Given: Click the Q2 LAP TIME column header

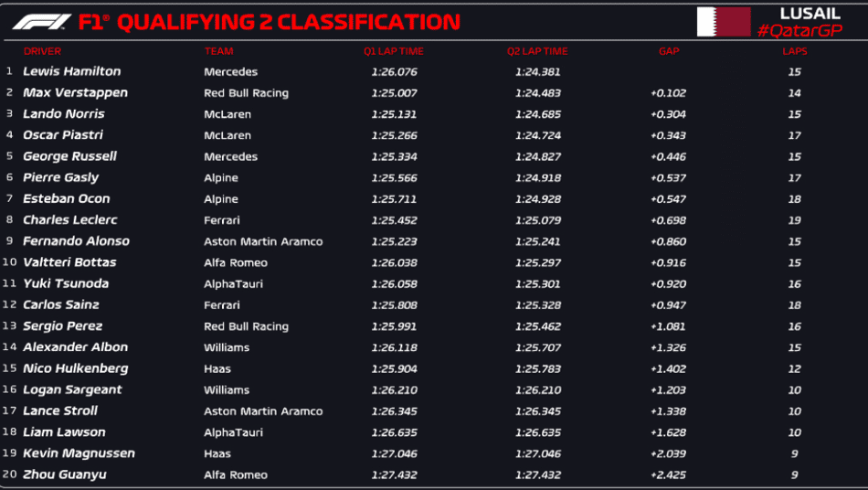Looking at the screenshot, I should [x=537, y=51].
